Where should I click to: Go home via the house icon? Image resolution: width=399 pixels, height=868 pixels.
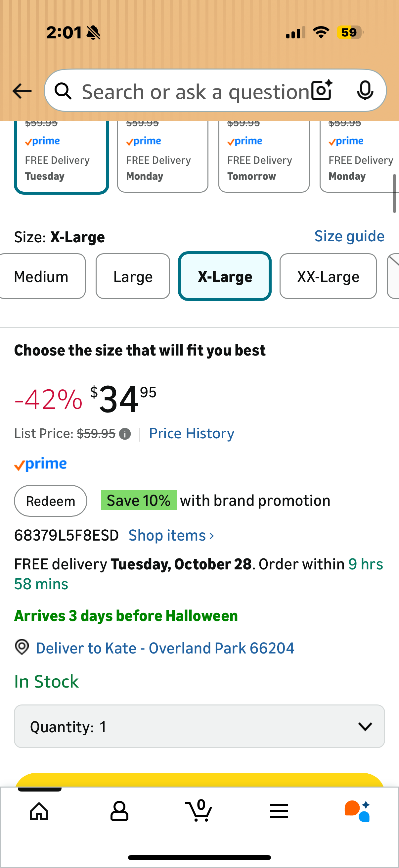click(x=38, y=811)
